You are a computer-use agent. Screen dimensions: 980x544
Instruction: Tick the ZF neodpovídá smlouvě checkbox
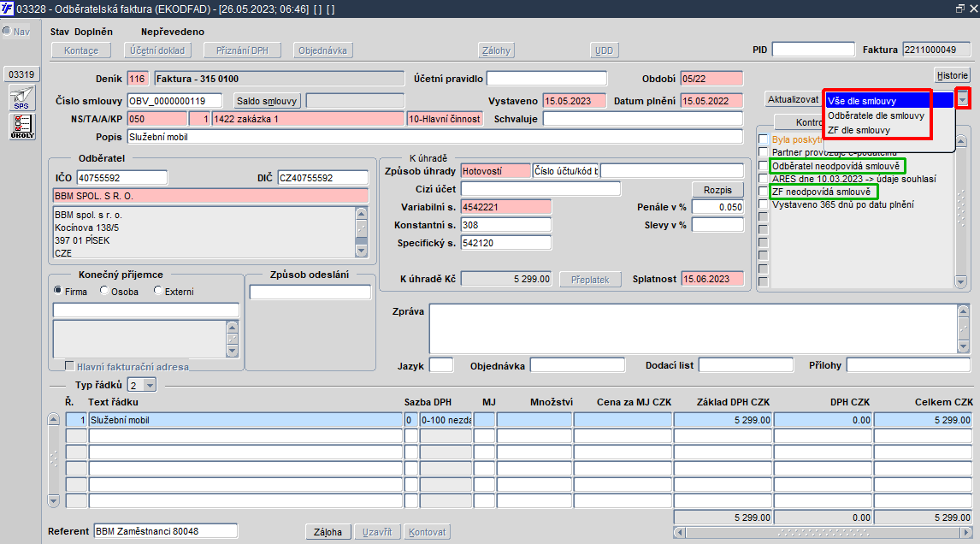[763, 192]
